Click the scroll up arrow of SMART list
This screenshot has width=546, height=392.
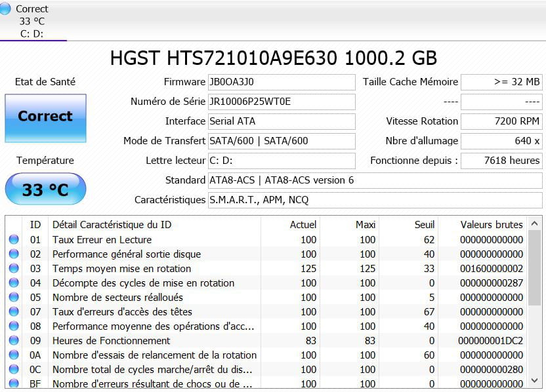click(534, 224)
